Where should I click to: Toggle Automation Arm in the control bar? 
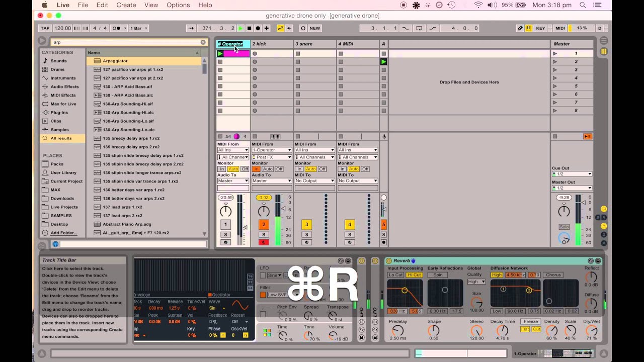pyautogui.click(x=280, y=28)
